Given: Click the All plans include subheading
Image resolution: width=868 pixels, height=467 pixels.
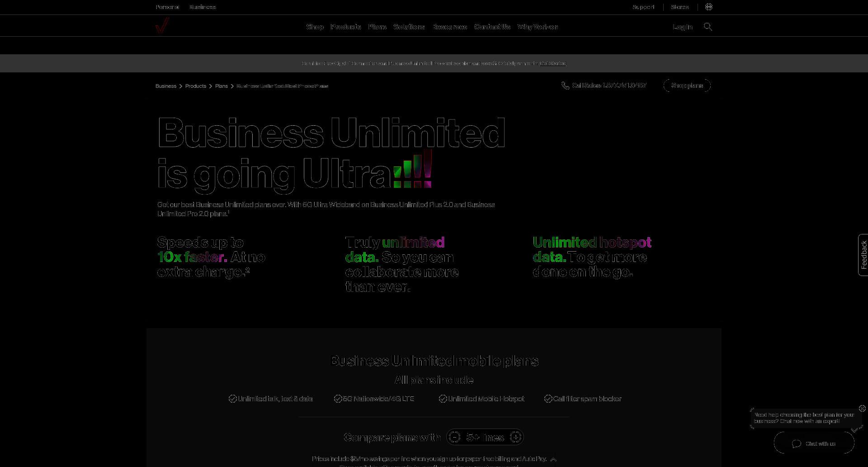Looking at the screenshot, I should [434, 380].
